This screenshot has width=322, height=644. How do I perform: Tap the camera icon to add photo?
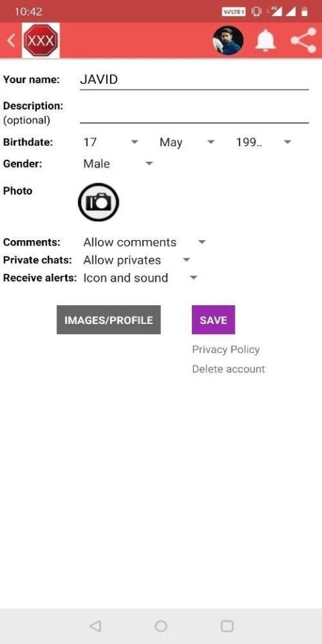[x=99, y=202]
